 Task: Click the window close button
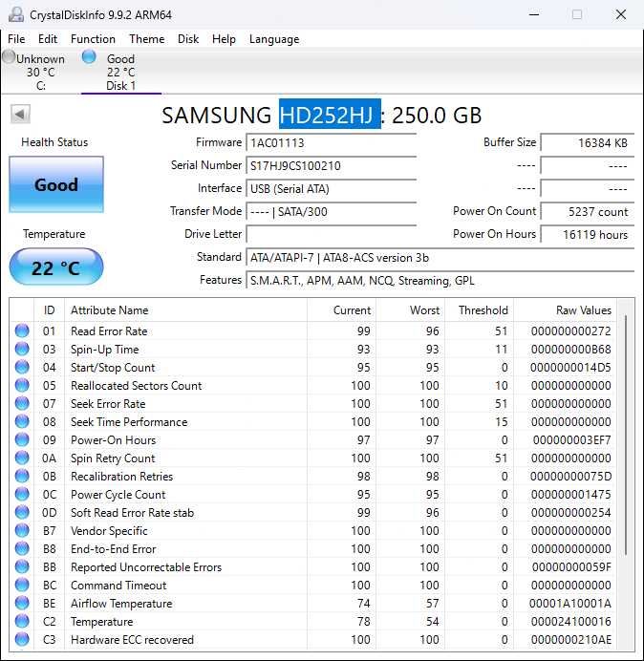pos(621,14)
